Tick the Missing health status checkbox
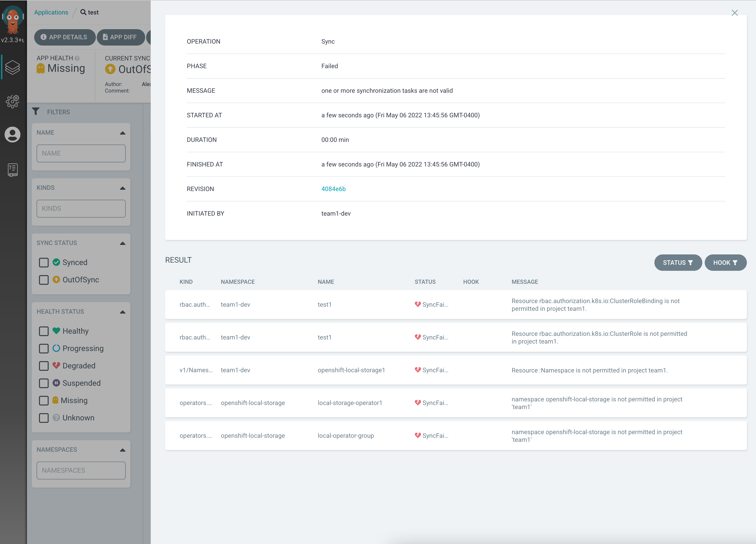Image resolution: width=756 pixels, height=544 pixels. pyautogui.click(x=44, y=401)
